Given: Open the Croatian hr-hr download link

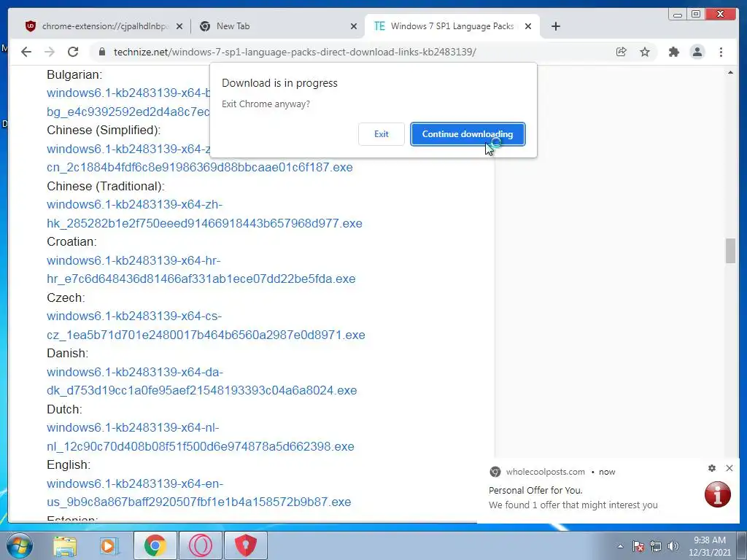Looking at the screenshot, I should click(x=201, y=270).
